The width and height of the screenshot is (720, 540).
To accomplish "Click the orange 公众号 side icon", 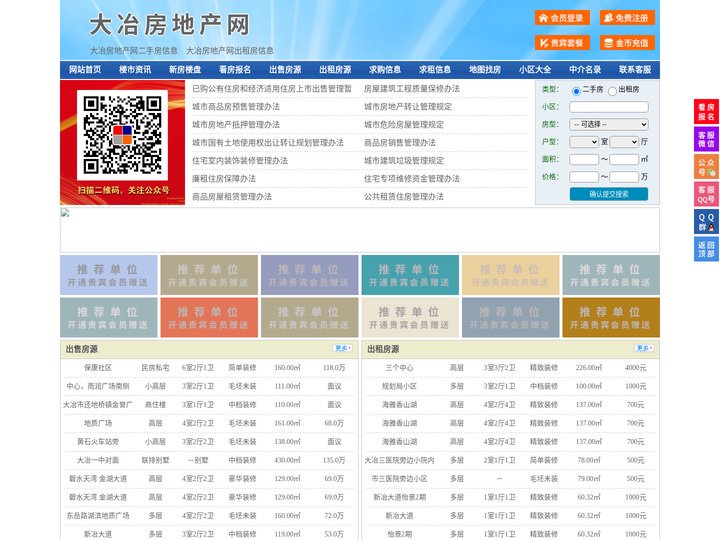I will 706,167.
